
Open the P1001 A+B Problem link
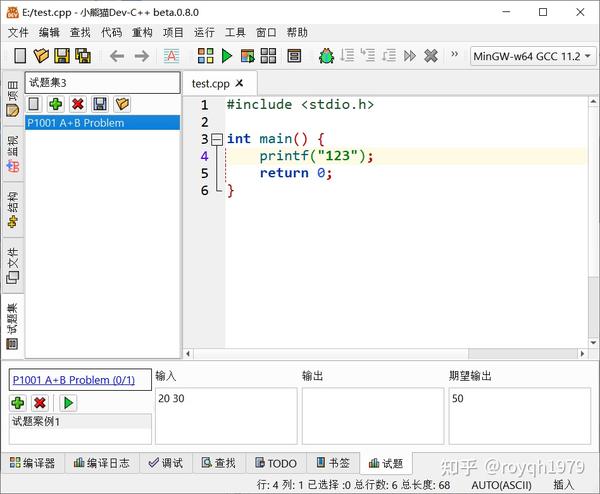pyautogui.click(x=74, y=380)
